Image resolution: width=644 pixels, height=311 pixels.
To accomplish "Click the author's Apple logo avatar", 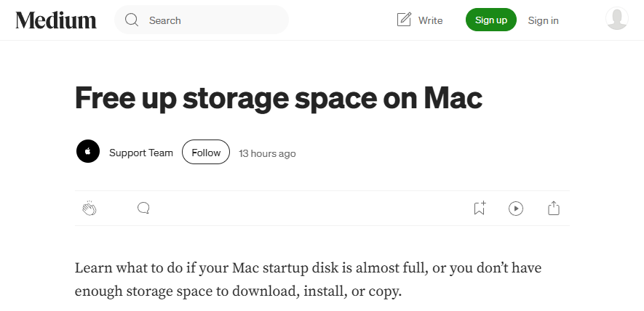I will pyautogui.click(x=88, y=152).
